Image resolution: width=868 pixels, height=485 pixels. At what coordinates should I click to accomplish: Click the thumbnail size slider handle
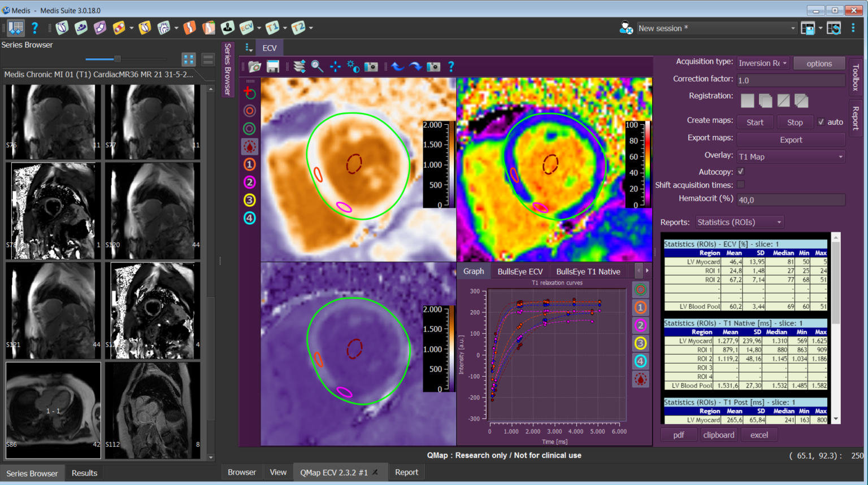[x=117, y=59]
